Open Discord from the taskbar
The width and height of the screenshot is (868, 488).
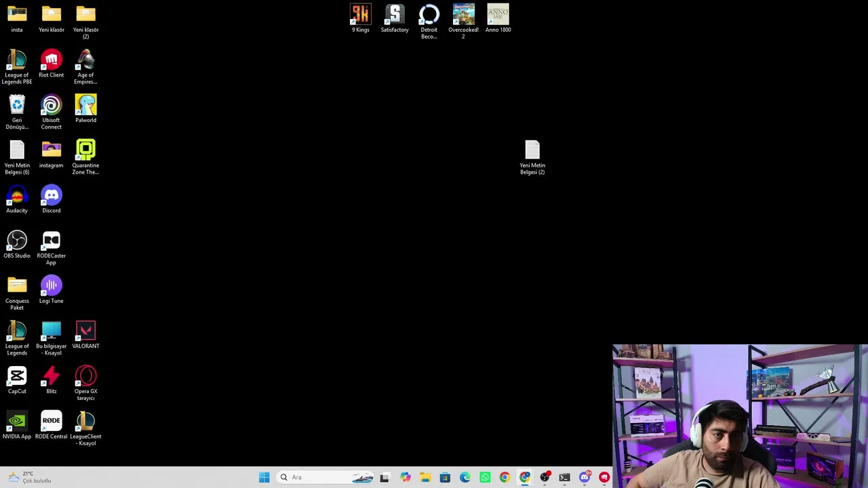coord(585,477)
